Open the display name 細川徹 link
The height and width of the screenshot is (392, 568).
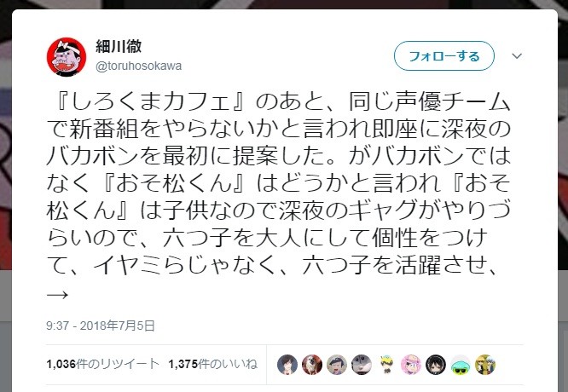point(119,46)
